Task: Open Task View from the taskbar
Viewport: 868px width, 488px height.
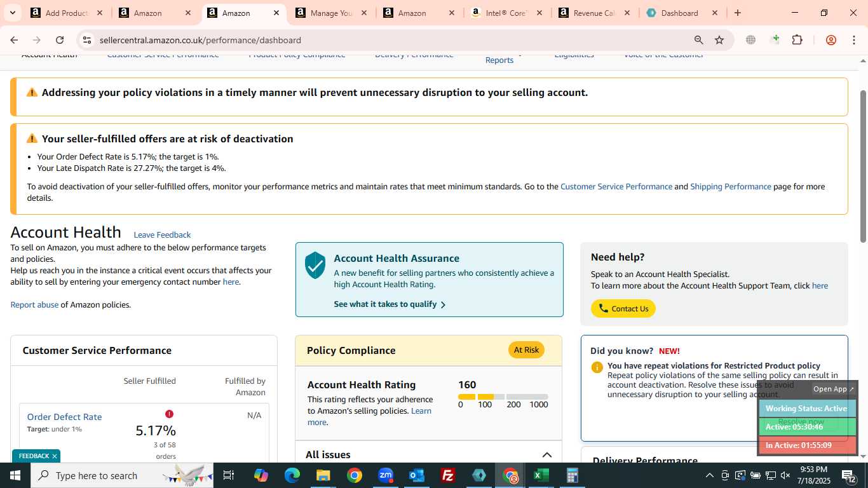Action: pos(229,475)
